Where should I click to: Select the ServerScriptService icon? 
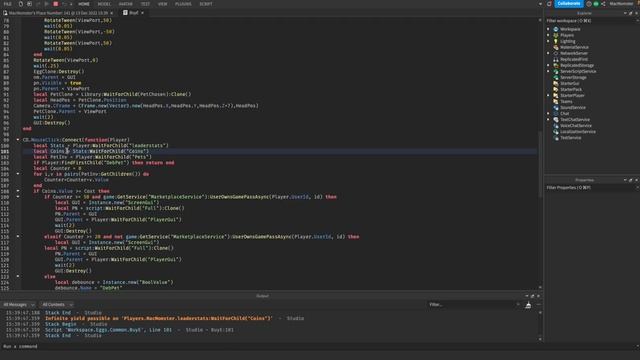click(556, 71)
